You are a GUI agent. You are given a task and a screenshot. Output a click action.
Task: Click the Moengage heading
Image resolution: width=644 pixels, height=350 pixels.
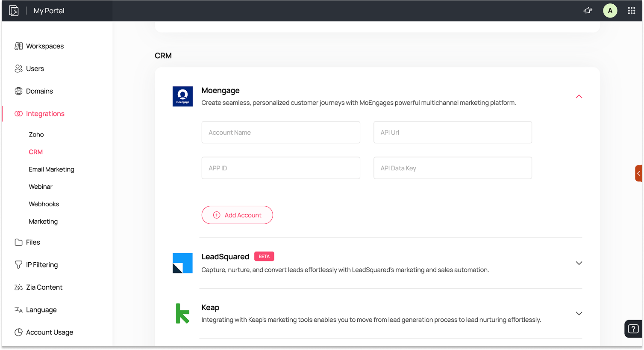[221, 90]
